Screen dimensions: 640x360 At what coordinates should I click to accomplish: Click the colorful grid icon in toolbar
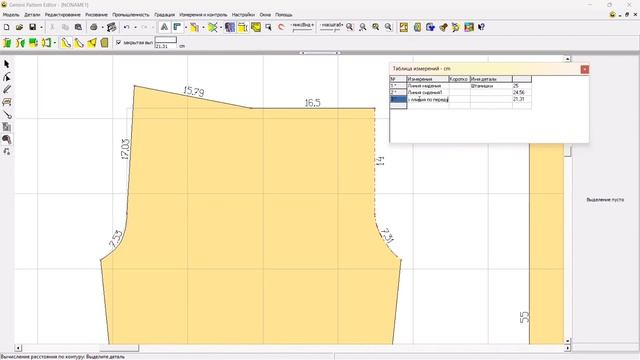[469, 27]
